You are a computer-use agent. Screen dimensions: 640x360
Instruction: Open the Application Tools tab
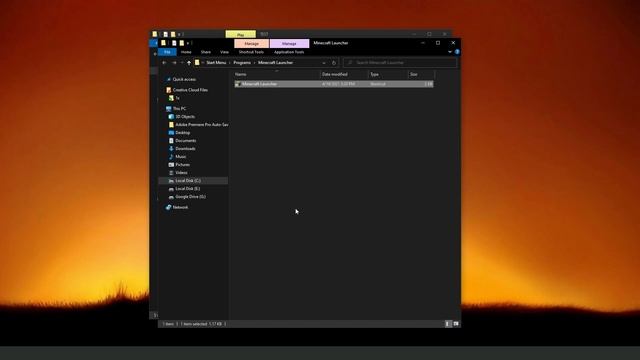click(x=289, y=52)
